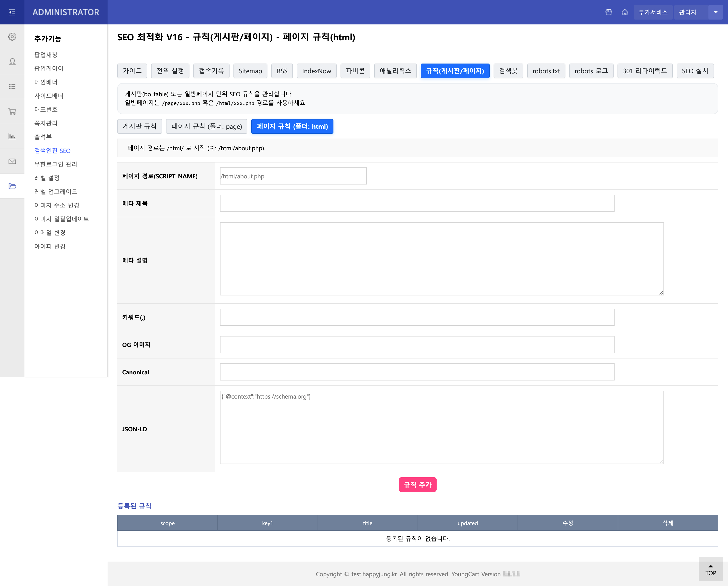Screen dimensions: 728x586
Task: Click the shop storefront icon in header
Action: [608, 12]
